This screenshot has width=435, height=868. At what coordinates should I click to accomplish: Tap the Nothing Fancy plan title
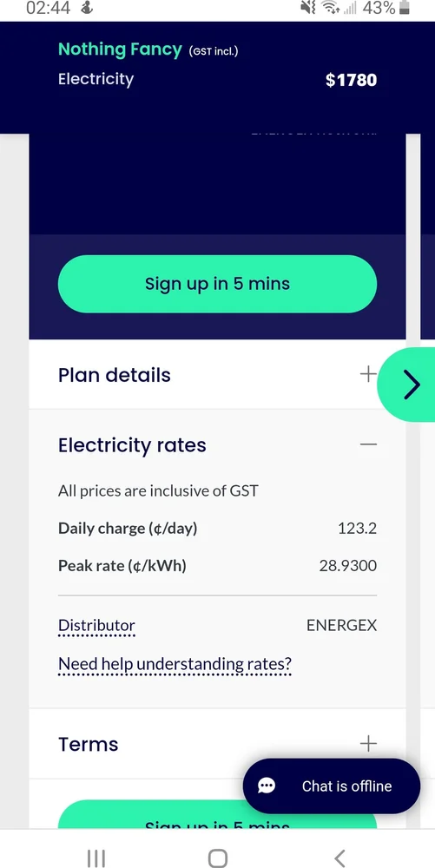pos(120,49)
